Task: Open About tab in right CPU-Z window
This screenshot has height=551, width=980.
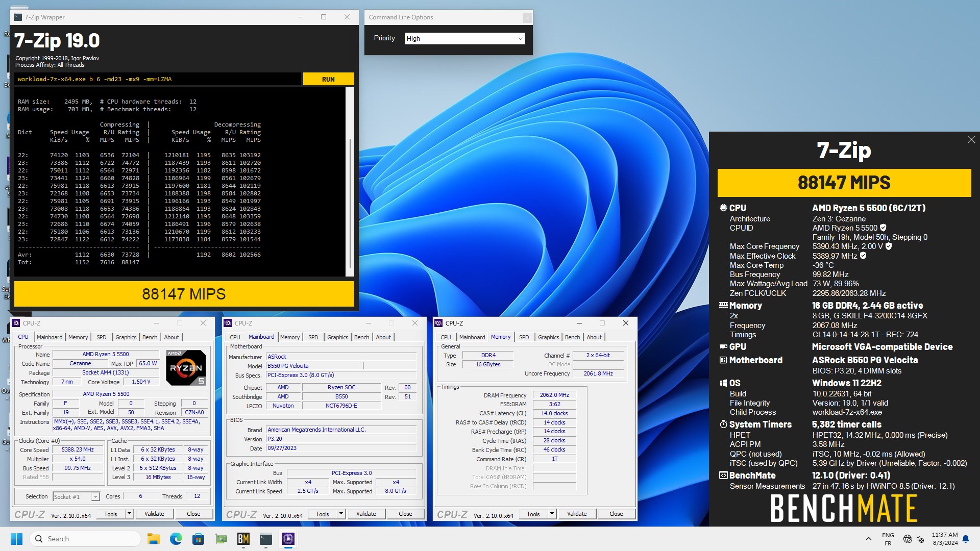Action: pyautogui.click(x=594, y=337)
